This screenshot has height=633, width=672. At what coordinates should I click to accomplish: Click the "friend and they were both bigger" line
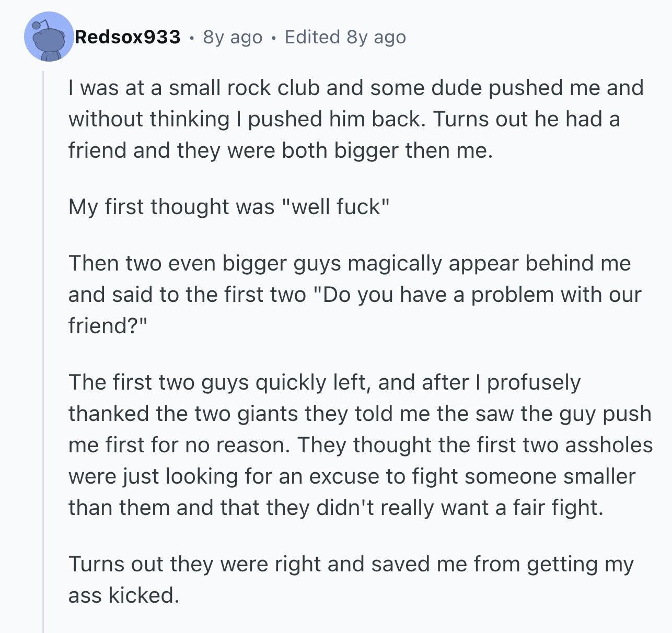pyautogui.click(x=281, y=150)
